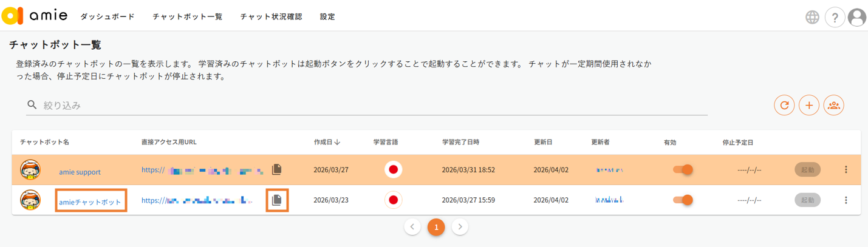Open the user group management icon
Screen dimensions: 868x247
coord(834,106)
